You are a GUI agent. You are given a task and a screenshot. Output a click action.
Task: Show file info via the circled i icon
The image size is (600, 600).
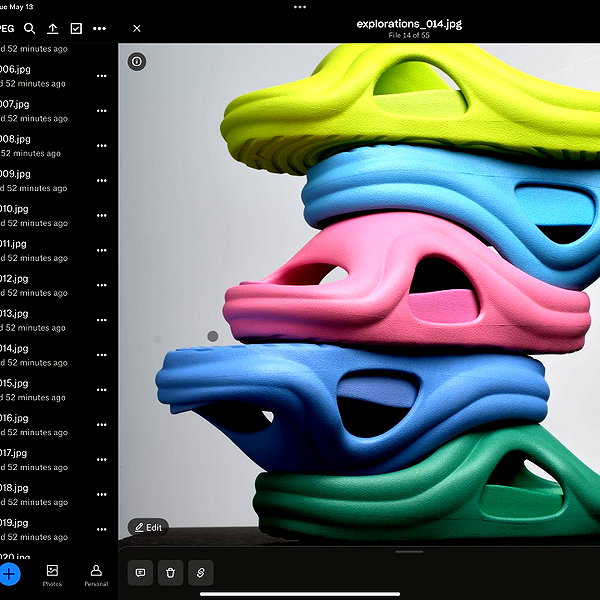(137, 61)
